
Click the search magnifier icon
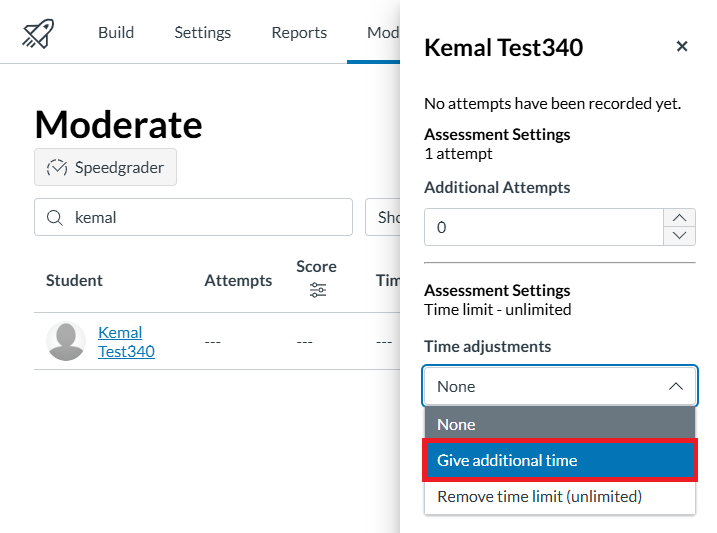(56, 217)
